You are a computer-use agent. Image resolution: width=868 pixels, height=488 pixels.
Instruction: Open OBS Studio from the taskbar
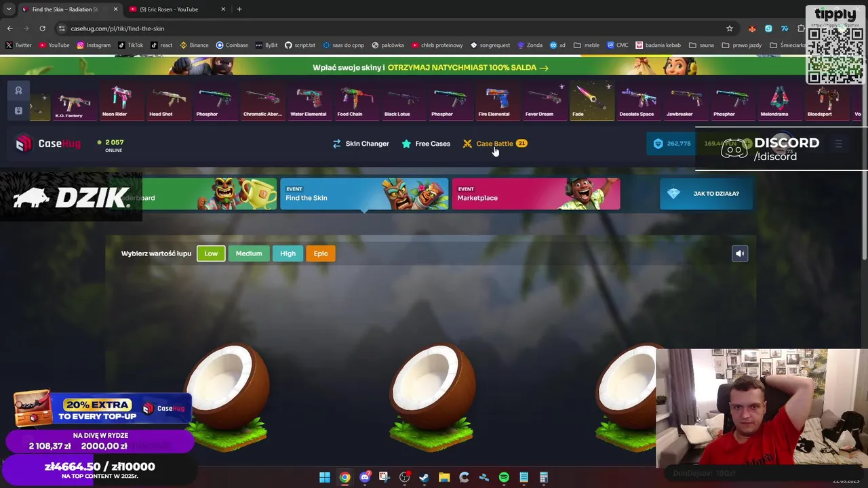click(x=405, y=478)
